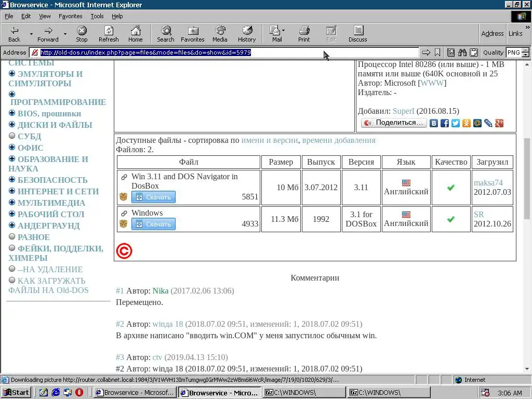The width and height of the screenshot is (532, 399).
Task: Open the РАЗНОЕ category link
Action: coord(34,237)
